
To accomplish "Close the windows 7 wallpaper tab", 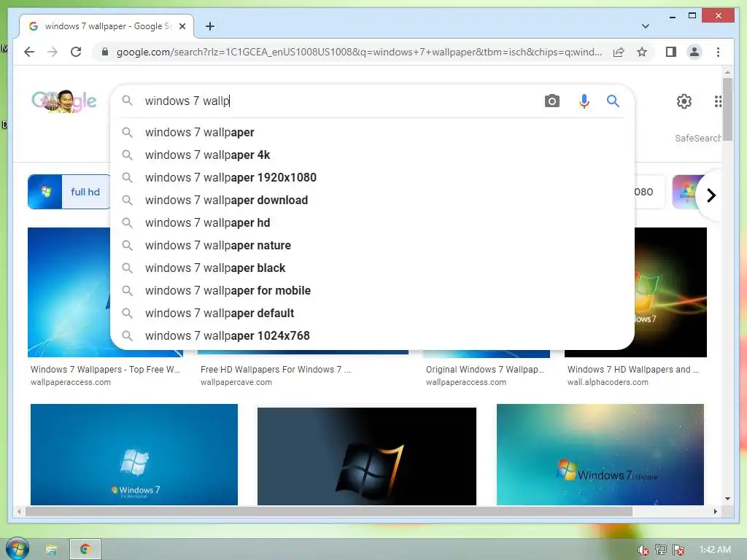I will tap(182, 26).
